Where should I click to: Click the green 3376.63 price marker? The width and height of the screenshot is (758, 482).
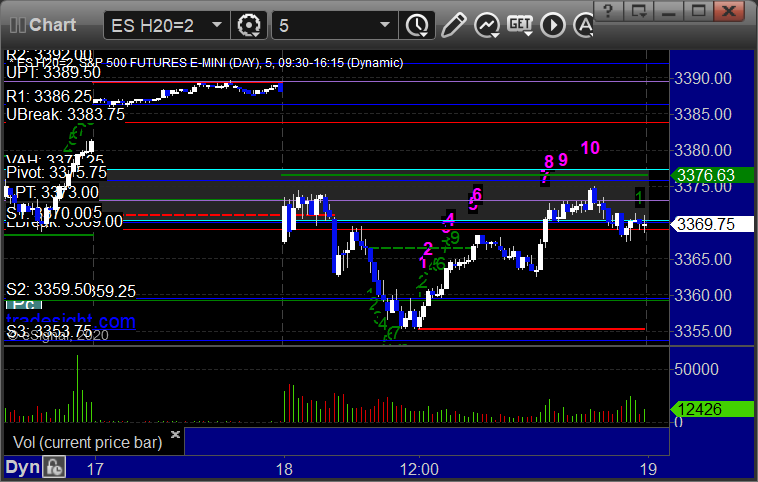(x=711, y=175)
